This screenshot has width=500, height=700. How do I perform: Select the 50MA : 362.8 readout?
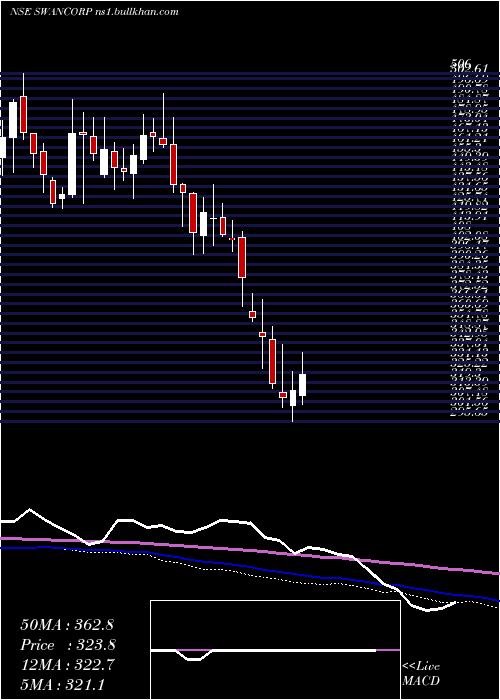(x=69, y=625)
